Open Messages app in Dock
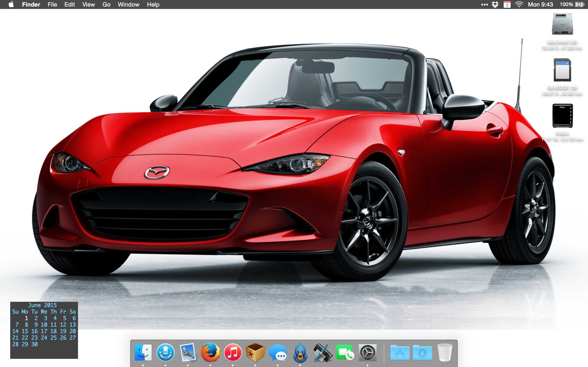The width and height of the screenshot is (588, 367). (x=278, y=353)
